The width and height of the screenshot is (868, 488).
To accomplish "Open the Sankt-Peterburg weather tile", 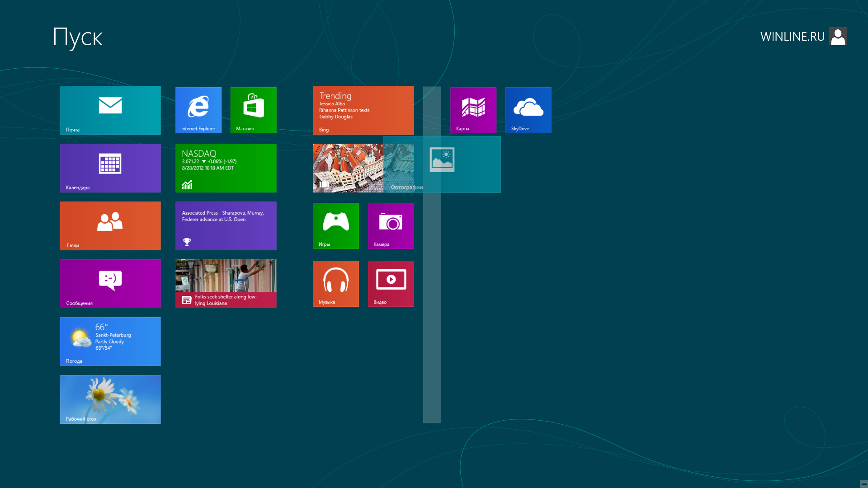I will click(x=110, y=341).
